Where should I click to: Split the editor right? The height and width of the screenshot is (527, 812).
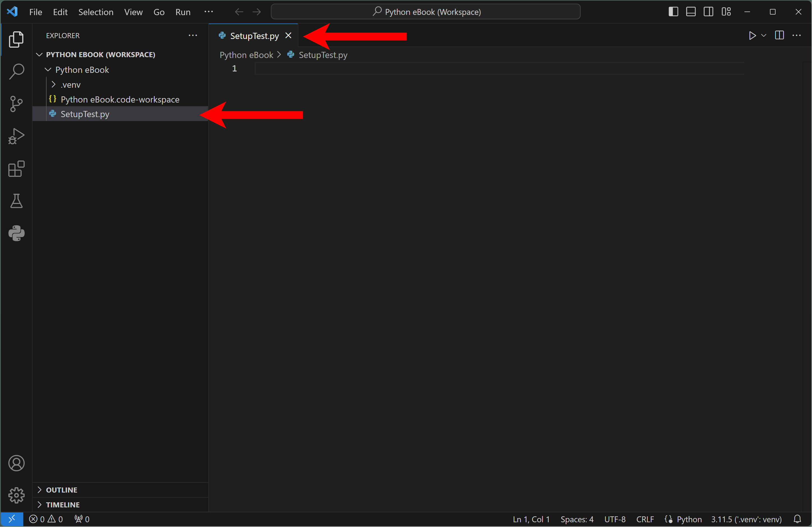779,36
